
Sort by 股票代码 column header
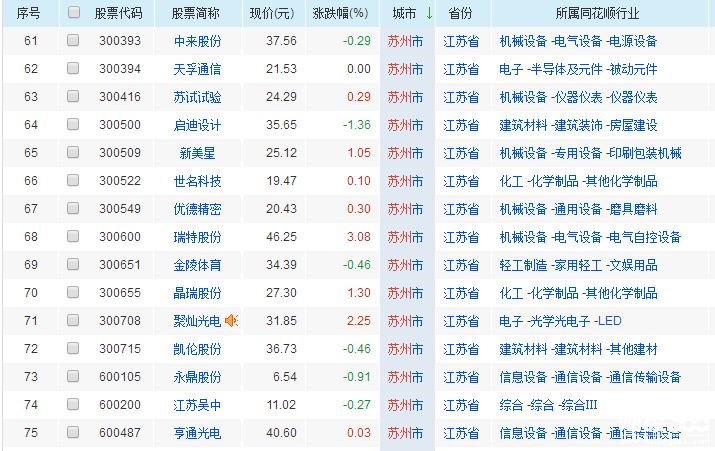[119, 14]
